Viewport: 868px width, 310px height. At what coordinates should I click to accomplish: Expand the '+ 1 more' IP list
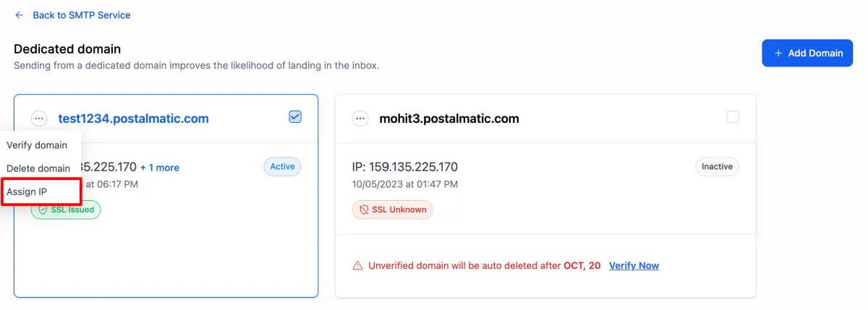point(160,167)
